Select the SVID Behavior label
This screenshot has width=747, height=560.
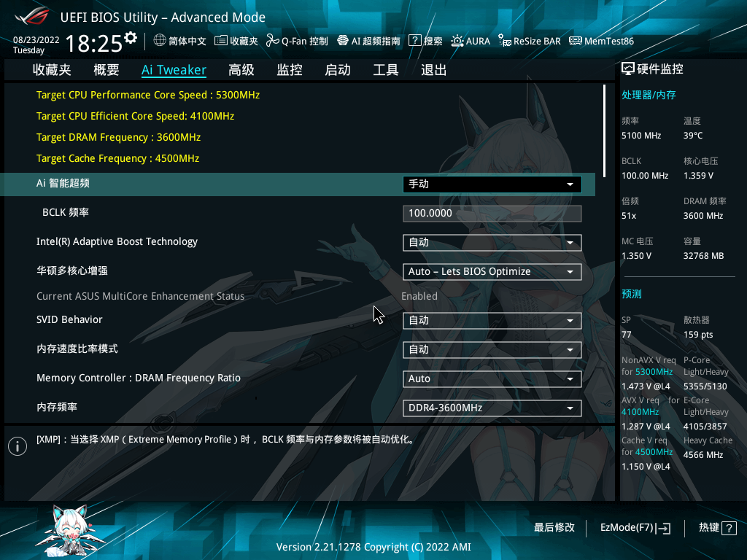tap(69, 319)
